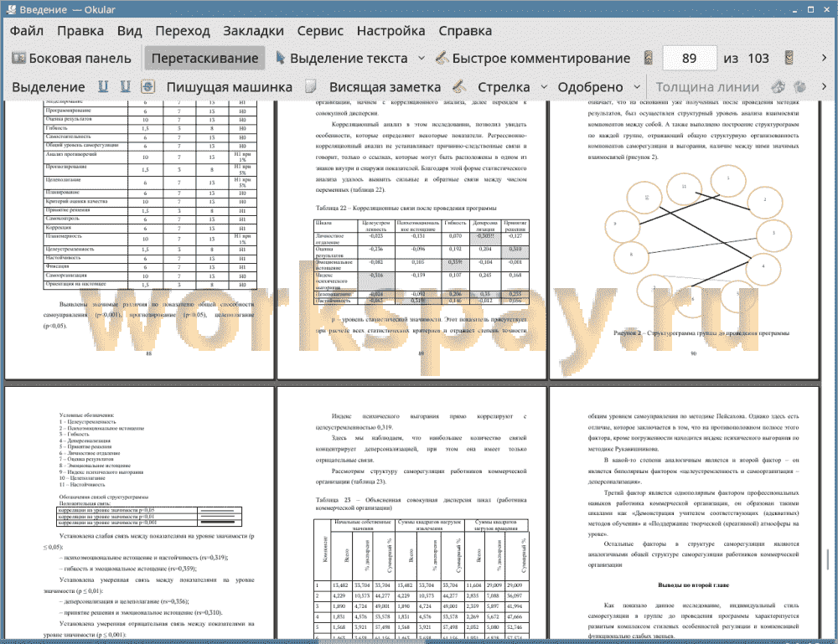
Task: Click the heading 'Выводы по второй главе'
Action: pos(694,585)
